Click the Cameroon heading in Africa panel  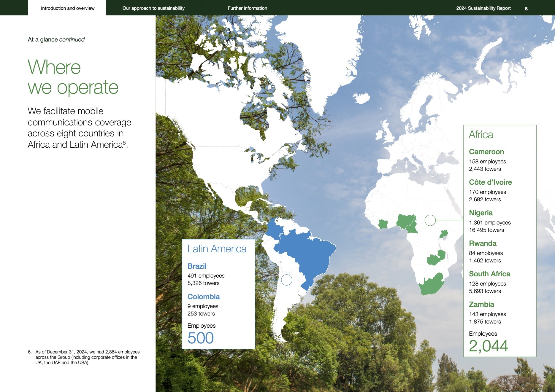[486, 152]
